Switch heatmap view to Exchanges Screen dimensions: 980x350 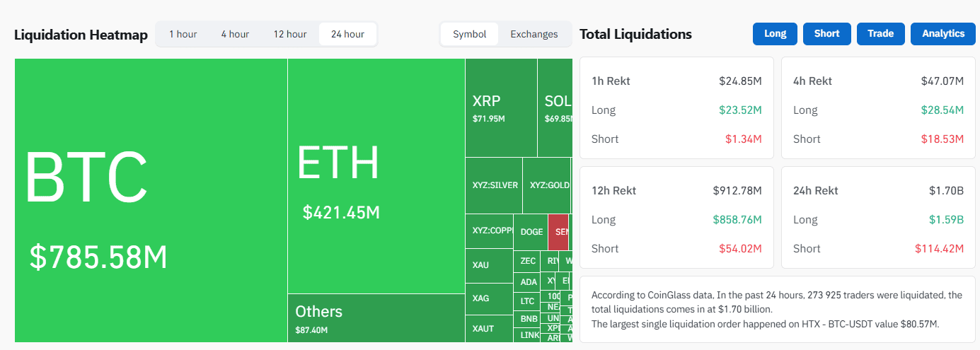click(534, 34)
